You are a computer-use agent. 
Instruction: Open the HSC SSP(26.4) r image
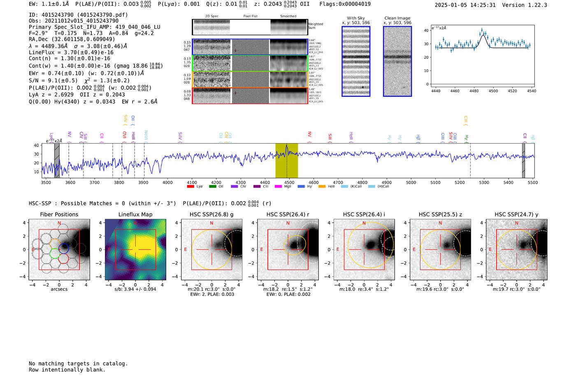[288, 250]
